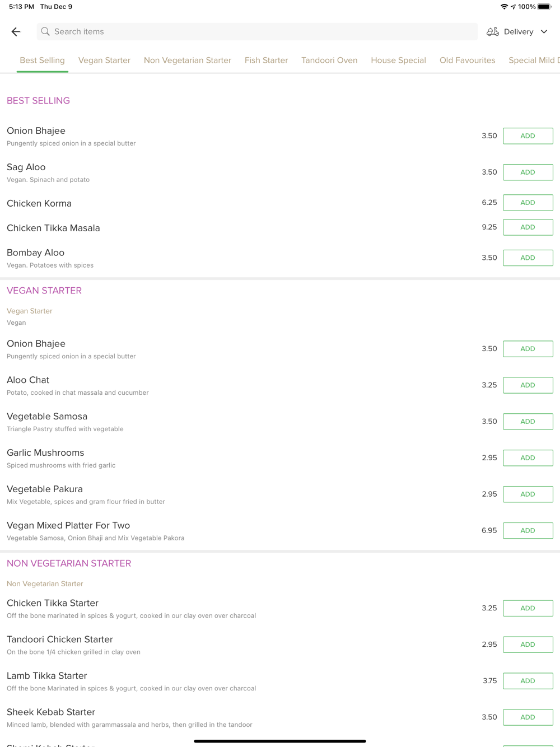The width and height of the screenshot is (560, 747).
Task: Add Chicken Tikka Masala to order
Action: pos(528,227)
